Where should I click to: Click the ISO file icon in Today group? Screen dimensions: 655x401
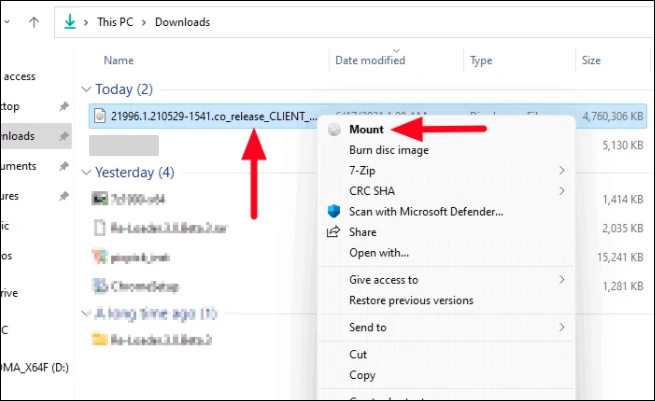[98, 116]
